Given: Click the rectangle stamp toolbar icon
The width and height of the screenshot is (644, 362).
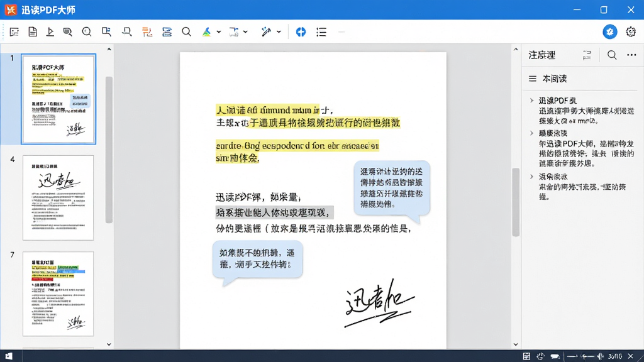Looking at the screenshot, I should (x=127, y=31).
